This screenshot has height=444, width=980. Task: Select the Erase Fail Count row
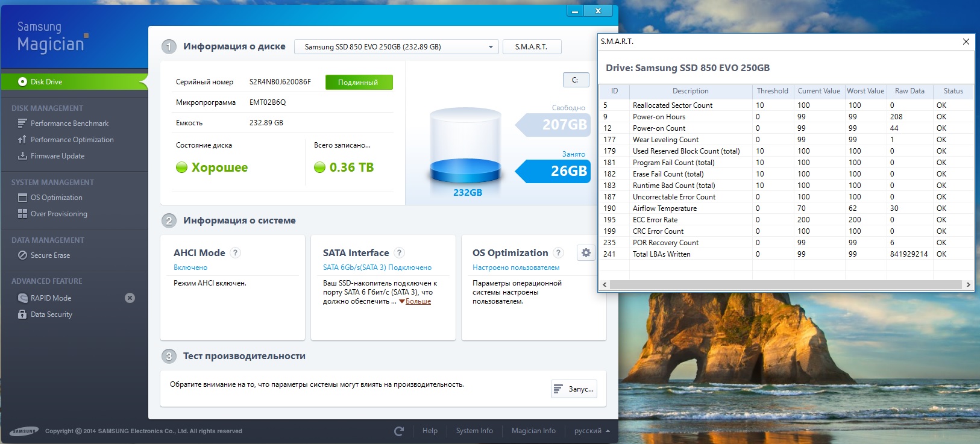[787, 174]
